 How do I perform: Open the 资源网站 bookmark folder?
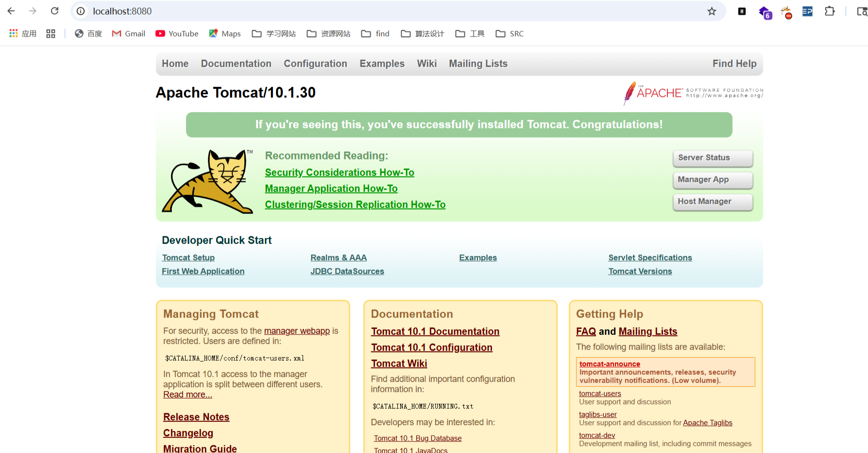click(328, 34)
